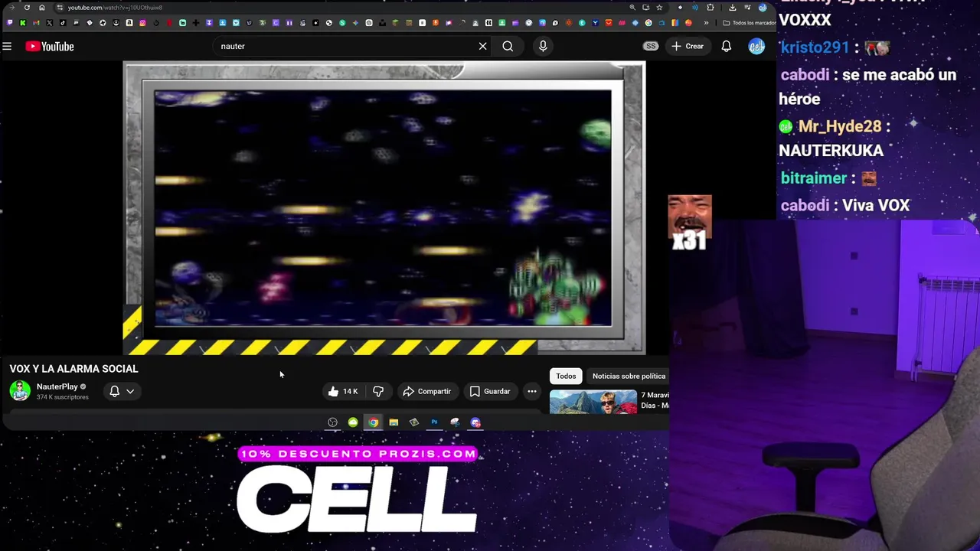Image resolution: width=980 pixels, height=551 pixels.
Task: Open NauterPlay channel name link
Action: (57, 386)
